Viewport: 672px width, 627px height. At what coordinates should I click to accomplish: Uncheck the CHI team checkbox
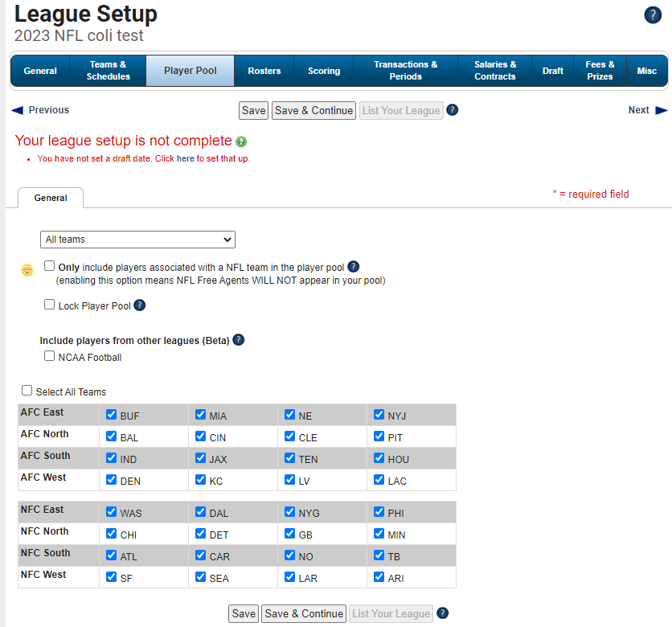tap(112, 533)
